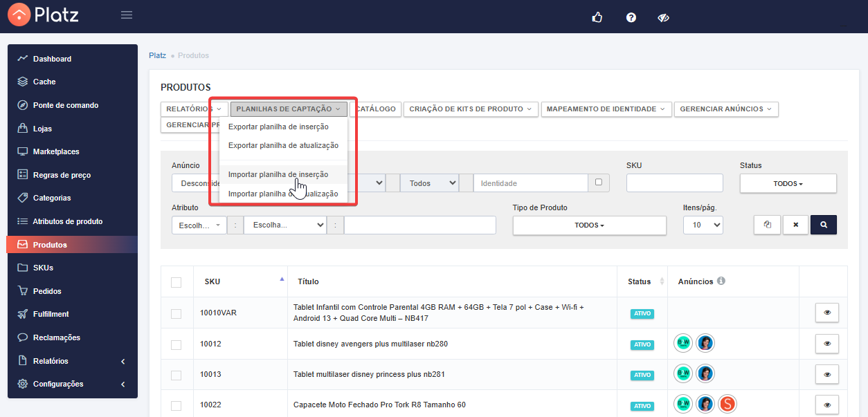Image resolution: width=868 pixels, height=417 pixels.
Task: Click the magnifier search button
Action: coord(823,225)
